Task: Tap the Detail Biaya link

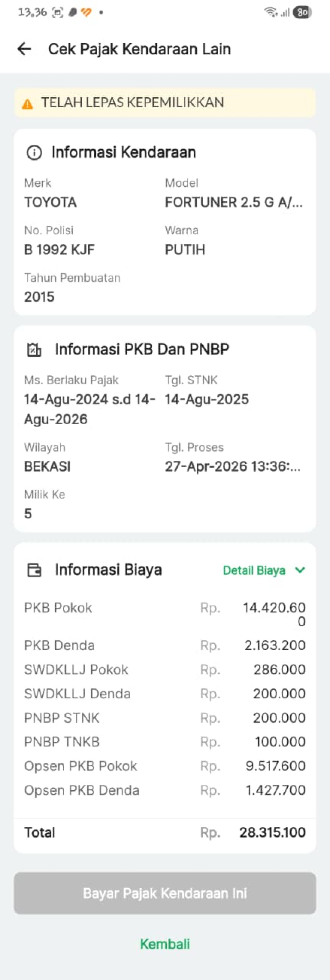Action: point(254,570)
